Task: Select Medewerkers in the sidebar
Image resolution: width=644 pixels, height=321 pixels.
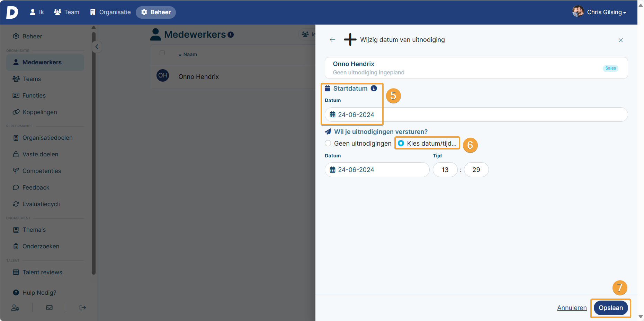Action: [x=45, y=62]
